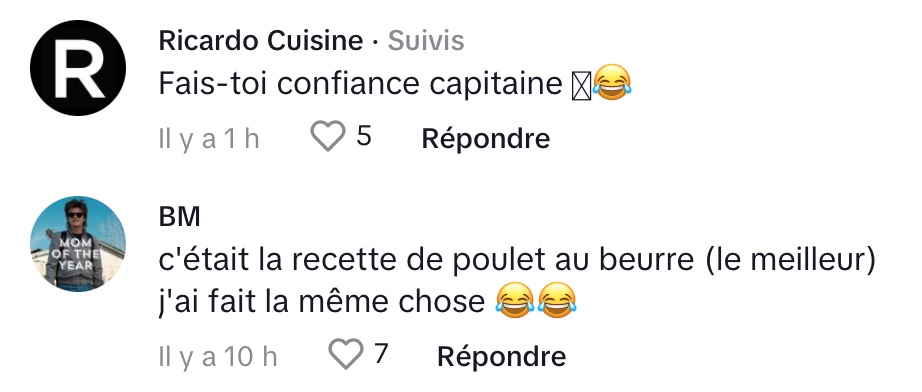922x392 pixels.
Task: Click the laughing emoji in Ricardo's comment
Action: pos(612,82)
